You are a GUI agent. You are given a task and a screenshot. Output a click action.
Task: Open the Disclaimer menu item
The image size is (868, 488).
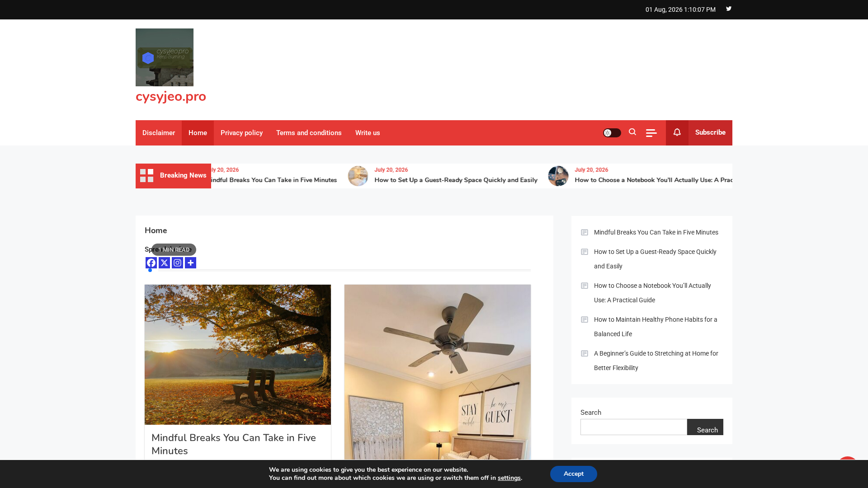point(159,133)
